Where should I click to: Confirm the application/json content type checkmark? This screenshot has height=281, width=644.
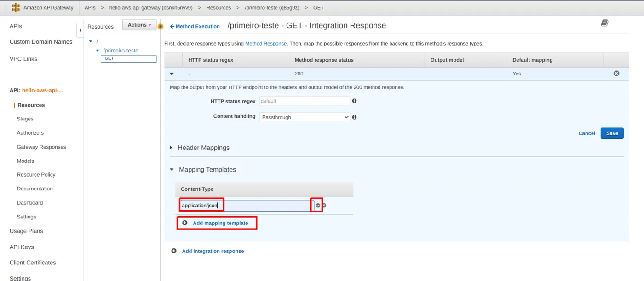pos(318,206)
